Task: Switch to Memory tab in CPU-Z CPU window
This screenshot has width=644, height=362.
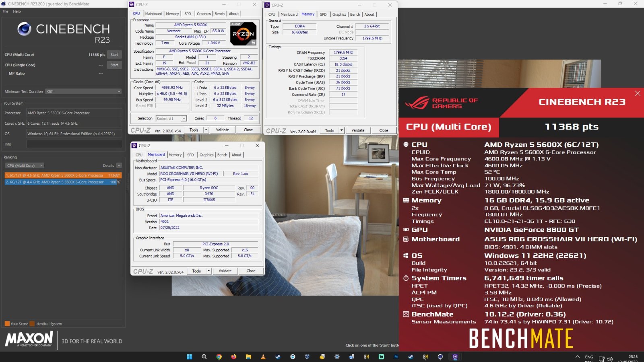Action: [173, 14]
